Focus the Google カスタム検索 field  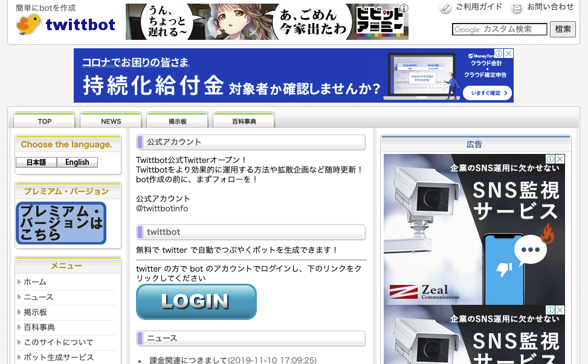click(x=500, y=29)
